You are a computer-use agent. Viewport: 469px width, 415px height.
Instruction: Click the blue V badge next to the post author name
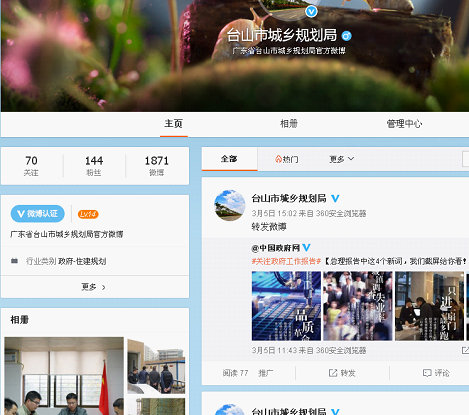click(335, 199)
